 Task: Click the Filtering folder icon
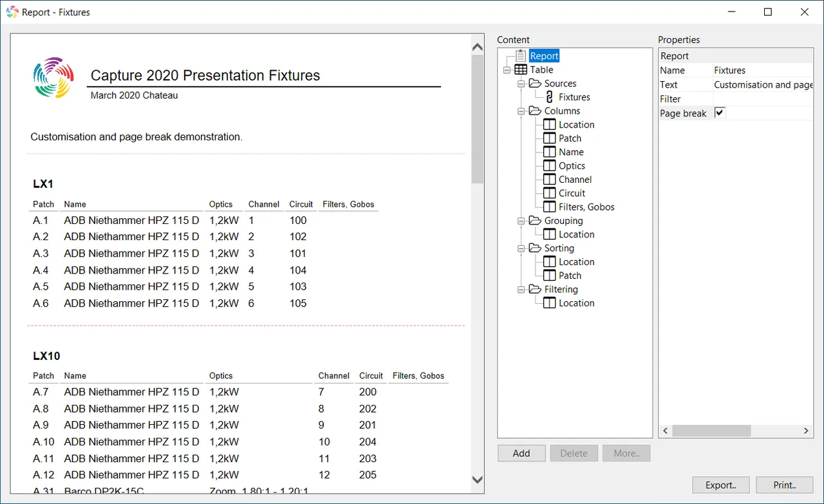pyautogui.click(x=535, y=289)
